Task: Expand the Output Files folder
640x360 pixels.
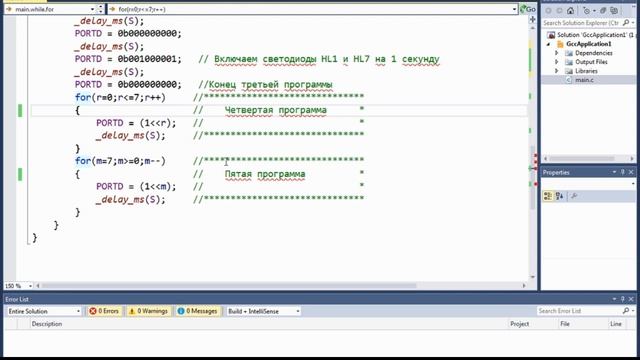Action: 556,62
